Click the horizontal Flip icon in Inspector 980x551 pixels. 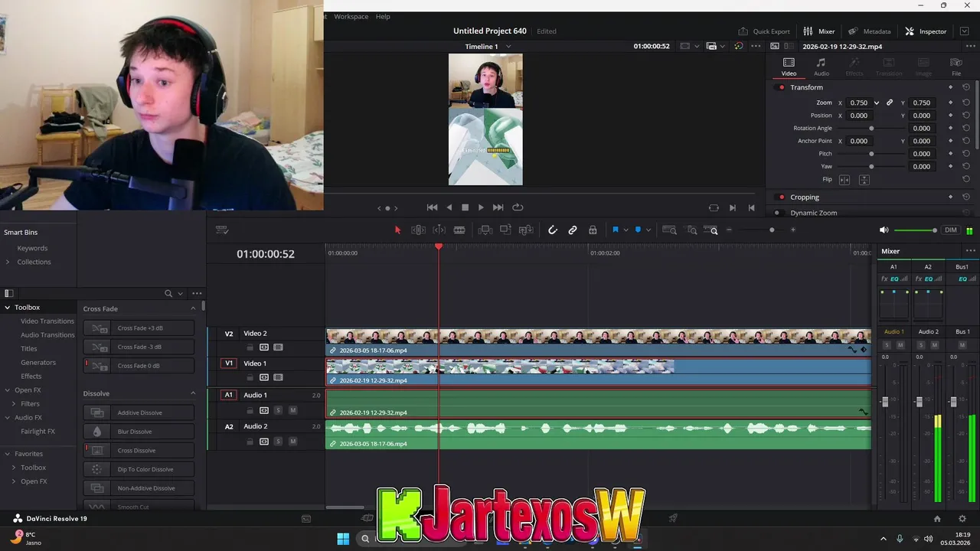[x=844, y=180]
